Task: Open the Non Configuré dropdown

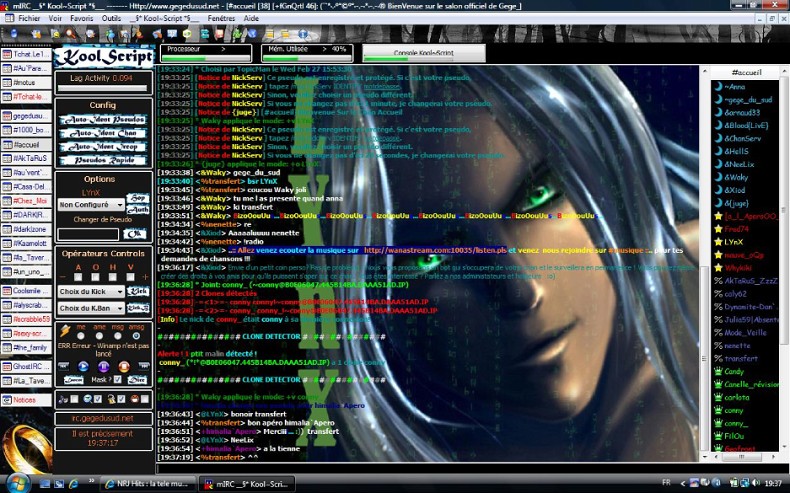Action: pos(91,205)
